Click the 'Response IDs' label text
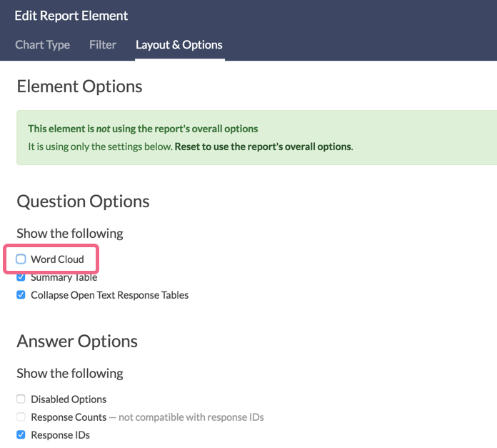 click(x=60, y=434)
